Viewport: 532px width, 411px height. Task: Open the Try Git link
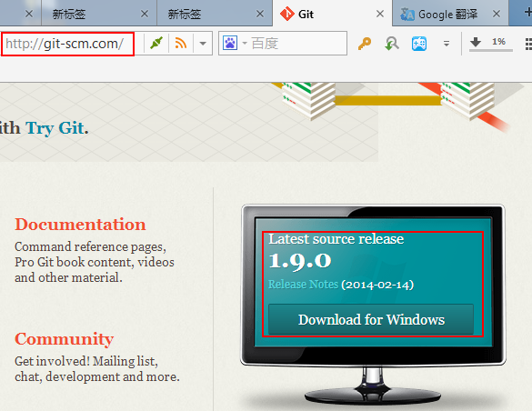pyautogui.click(x=55, y=128)
